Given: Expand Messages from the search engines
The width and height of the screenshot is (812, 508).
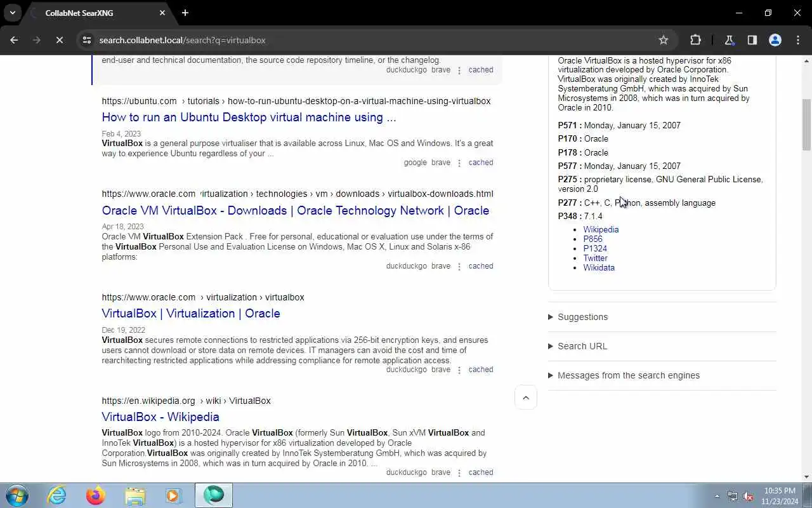Looking at the screenshot, I should coord(662,375).
